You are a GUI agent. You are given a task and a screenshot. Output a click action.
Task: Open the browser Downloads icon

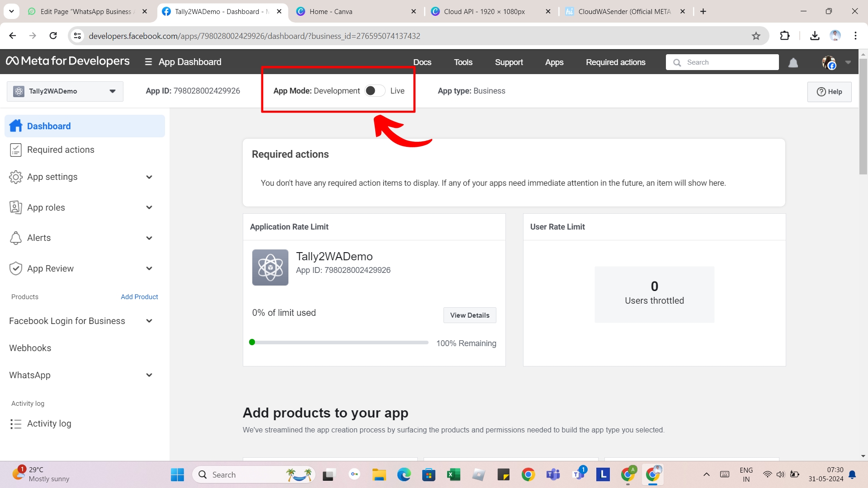tap(815, 36)
